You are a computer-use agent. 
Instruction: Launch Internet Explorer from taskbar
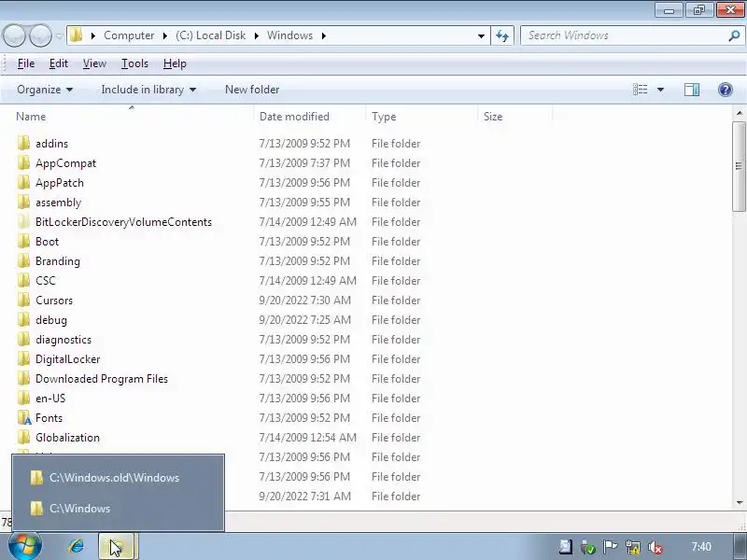click(77, 546)
